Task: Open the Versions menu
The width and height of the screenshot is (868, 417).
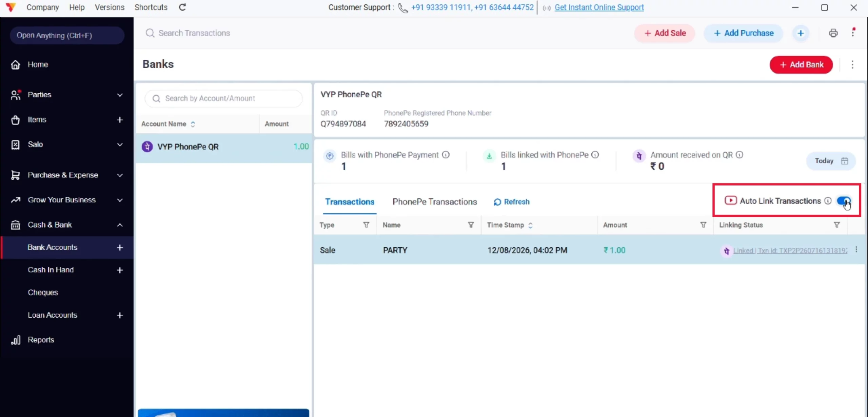Action: (x=110, y=7)
